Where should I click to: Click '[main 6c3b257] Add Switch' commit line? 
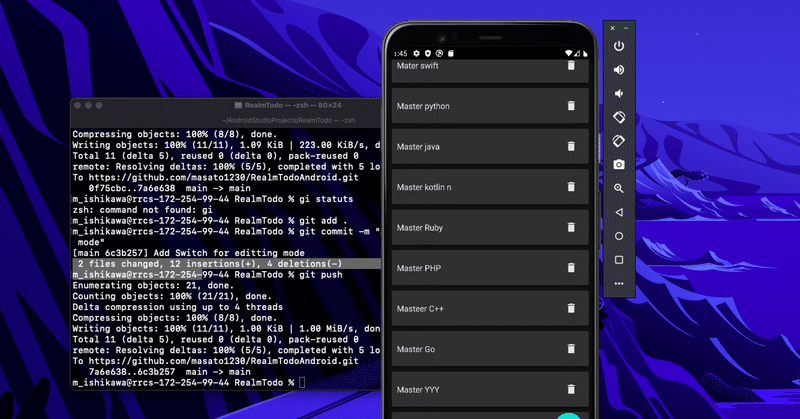[188, 253]
